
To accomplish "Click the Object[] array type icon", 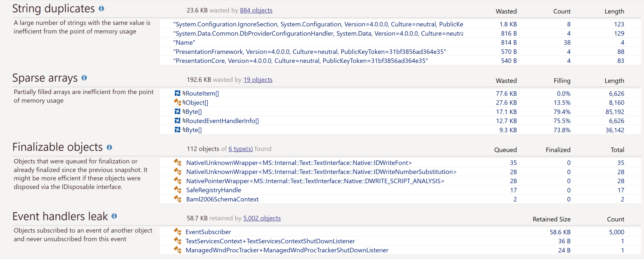I will coord(178,102).
